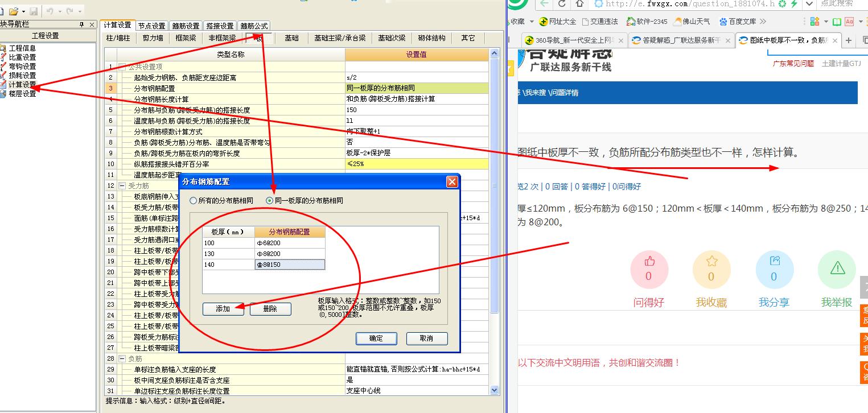Collapse the 受力筋 group in row 12

pyautogui.click(x=122, y=185)
